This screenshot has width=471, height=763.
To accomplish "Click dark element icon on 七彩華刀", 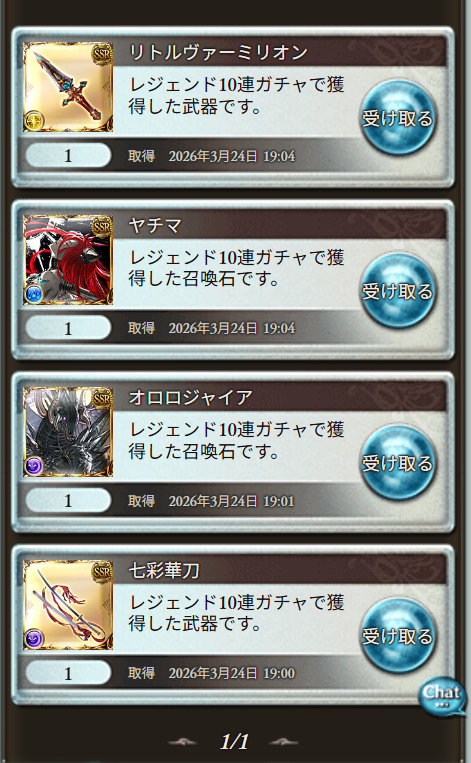I will [x=34, y=639].
